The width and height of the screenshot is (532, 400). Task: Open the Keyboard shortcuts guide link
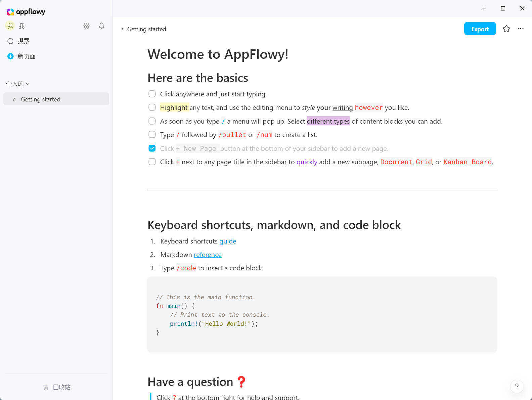tap(228, 241)
